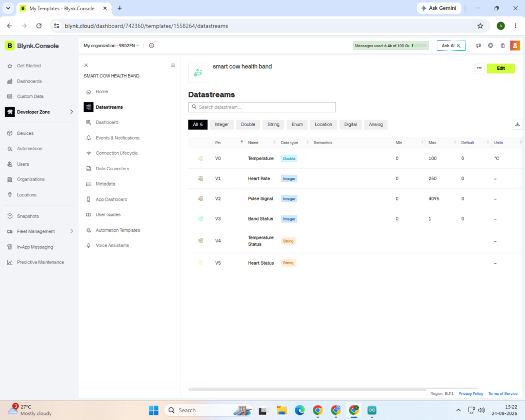Image resolution: width=525 pixels, height=420 pixels.
Task: Expand Fleet Management submenu arrow
Action: 71,231
